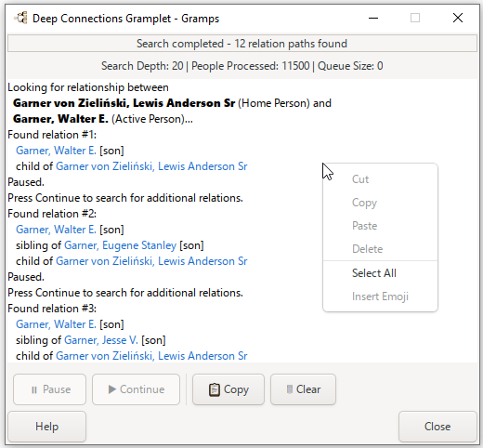Click the 'Search completed - 12 relation paths found' bar
Screen dimensions: 483x448
(242, 44)
